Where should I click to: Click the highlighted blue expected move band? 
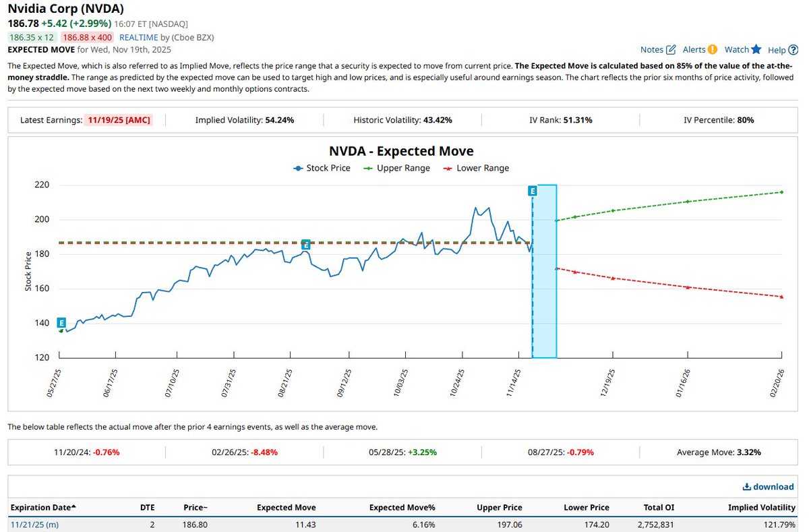545,270
